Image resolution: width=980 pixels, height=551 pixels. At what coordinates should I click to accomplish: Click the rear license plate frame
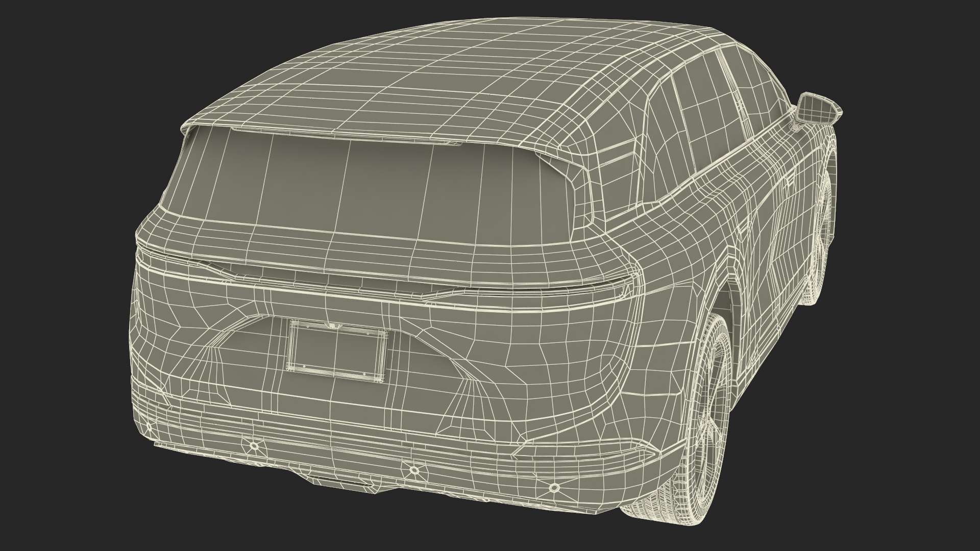pyautogui.click(x=337, y=350)
